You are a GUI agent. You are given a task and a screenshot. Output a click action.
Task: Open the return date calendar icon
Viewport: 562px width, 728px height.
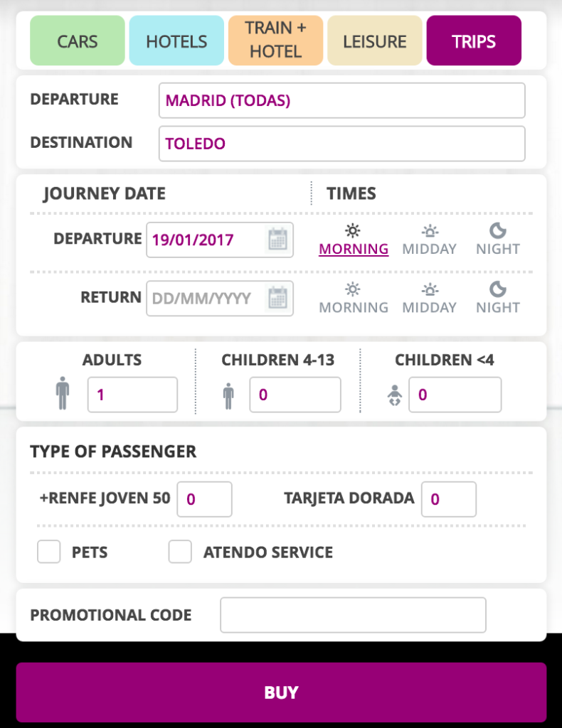point(277,298)
